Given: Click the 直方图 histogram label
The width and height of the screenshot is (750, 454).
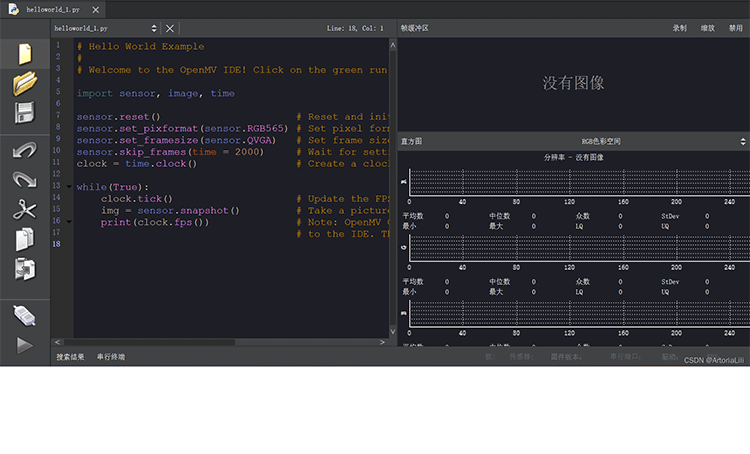Looking at the screenshot, I should [x=411, y=142].
